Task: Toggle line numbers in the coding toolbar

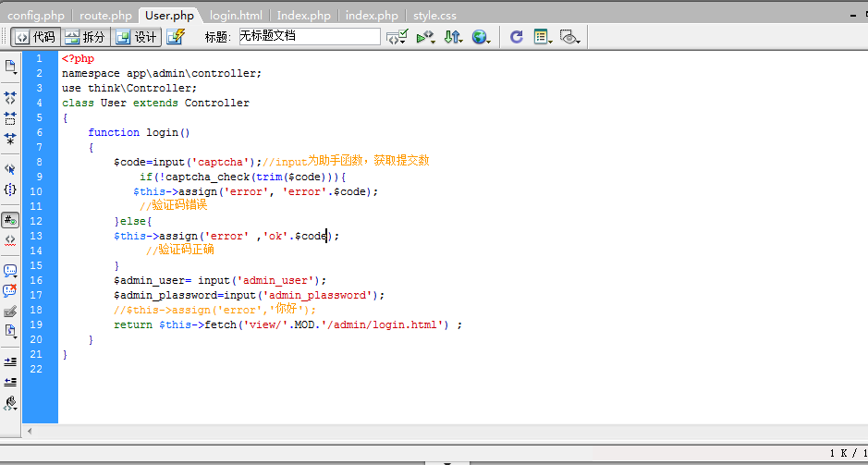Action: [x=10, y=220]
